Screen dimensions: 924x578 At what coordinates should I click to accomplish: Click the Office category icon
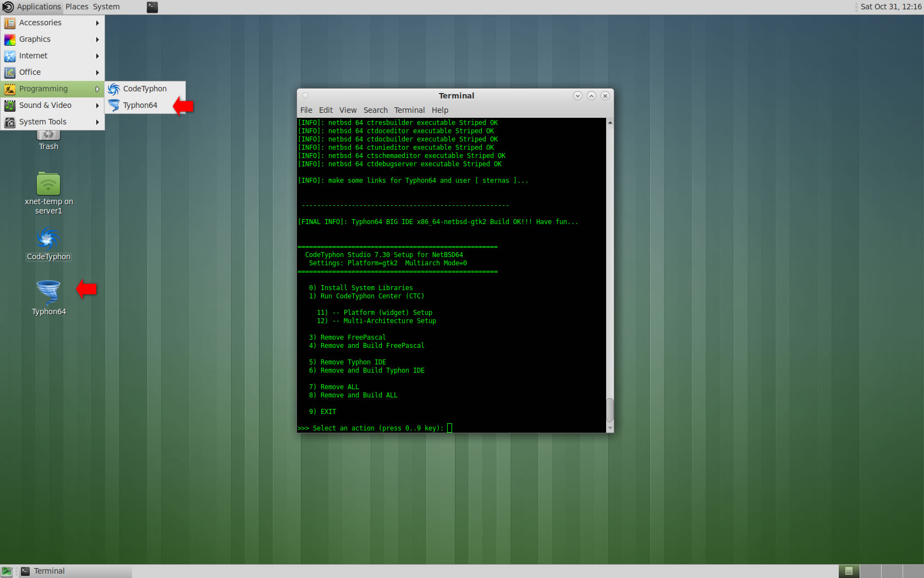click(10, 72)
